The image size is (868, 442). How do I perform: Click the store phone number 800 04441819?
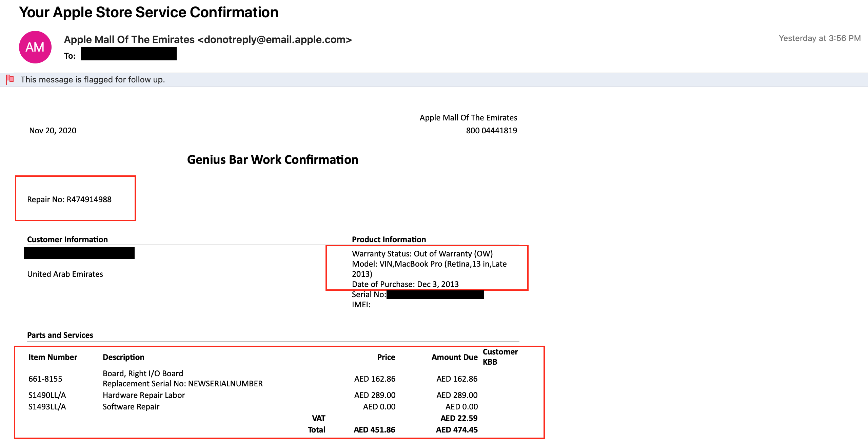pyautogui.click(x=491, y=131)
